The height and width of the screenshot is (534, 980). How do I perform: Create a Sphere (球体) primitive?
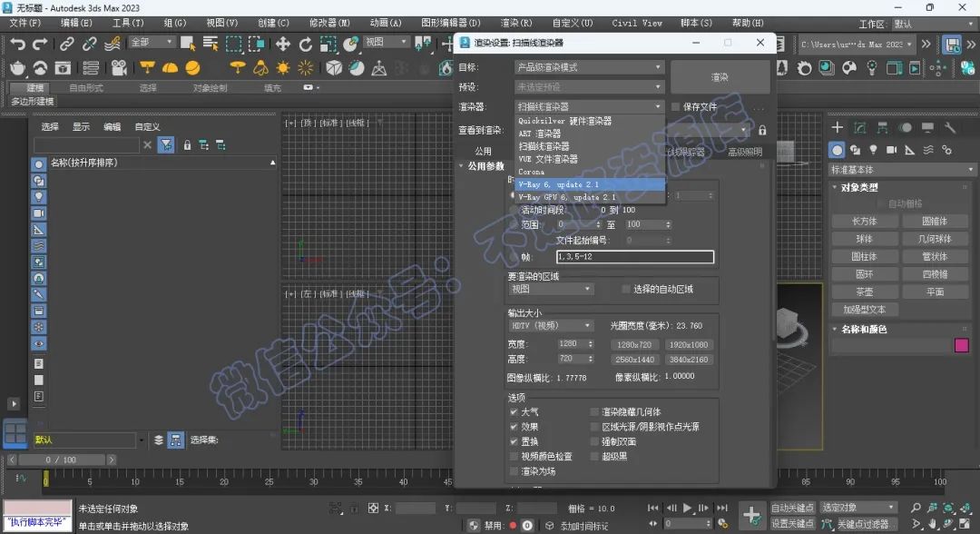(x=865, y=239)
